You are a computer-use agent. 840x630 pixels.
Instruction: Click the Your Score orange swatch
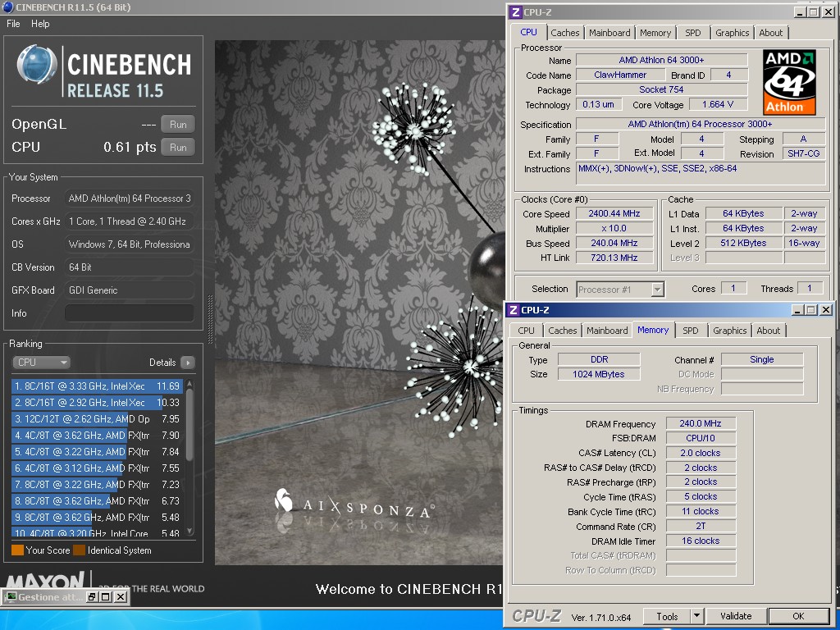click(17, 550)
